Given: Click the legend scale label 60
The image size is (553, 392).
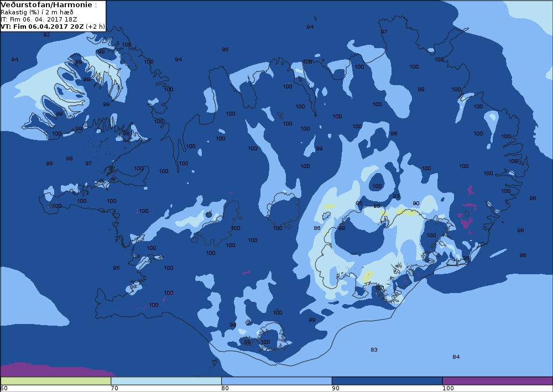Looking at the screenshot, I should pos(4,389).
